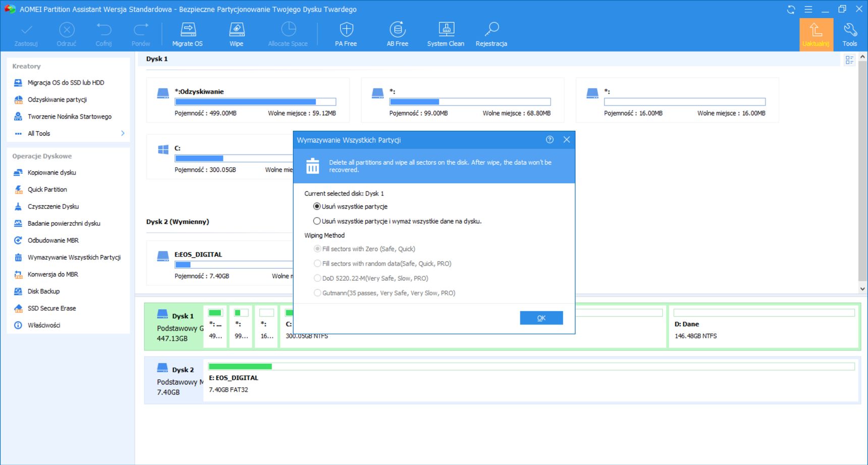Select Konwersja do MBR operation

pos(52,274)
